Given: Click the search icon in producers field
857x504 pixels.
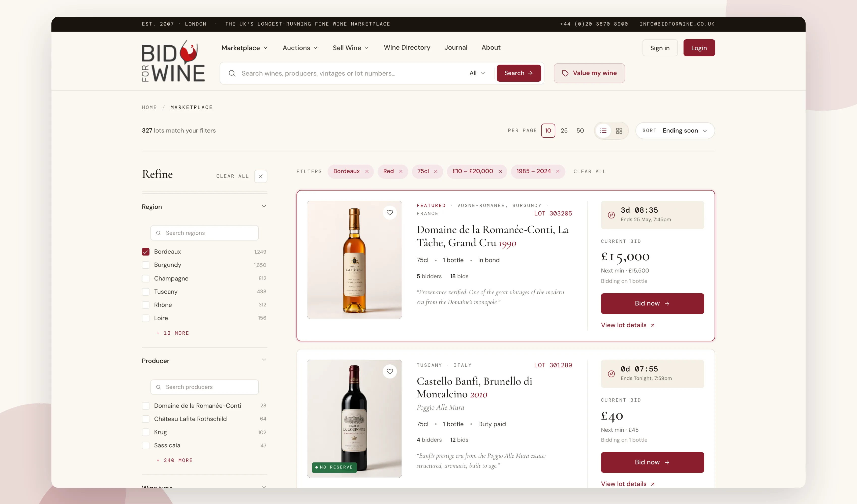Looking at the screenshot, I should coord(159,387).
